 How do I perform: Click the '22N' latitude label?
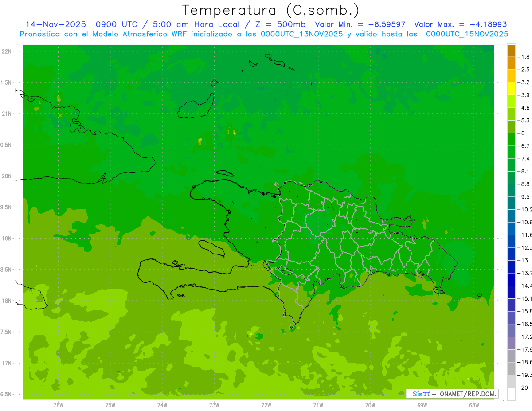tap(6, 51)
